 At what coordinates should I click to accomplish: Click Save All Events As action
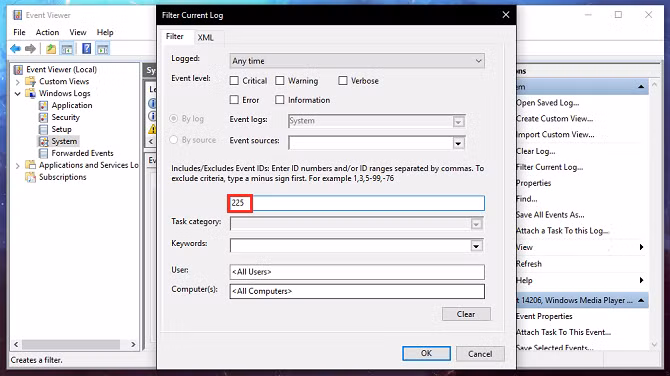click(x=550, y=215)
